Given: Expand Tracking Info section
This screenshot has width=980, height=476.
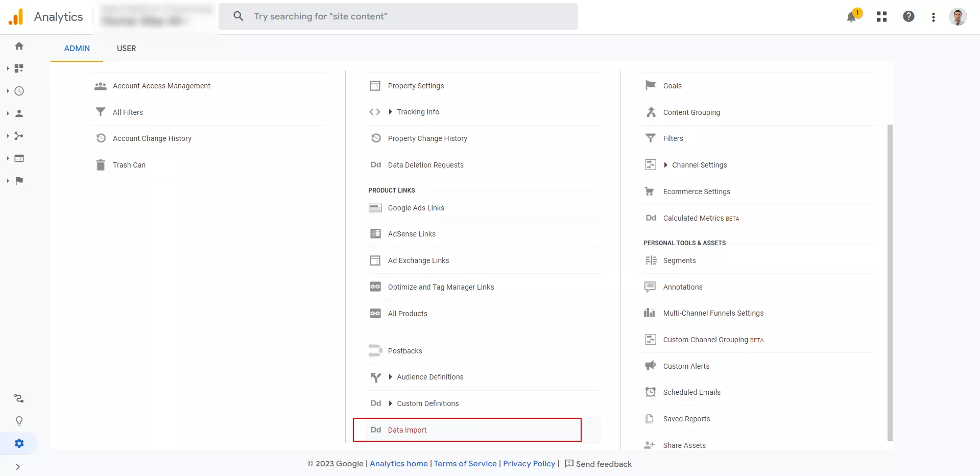Looking at the screenshot, I should point(391,112).
